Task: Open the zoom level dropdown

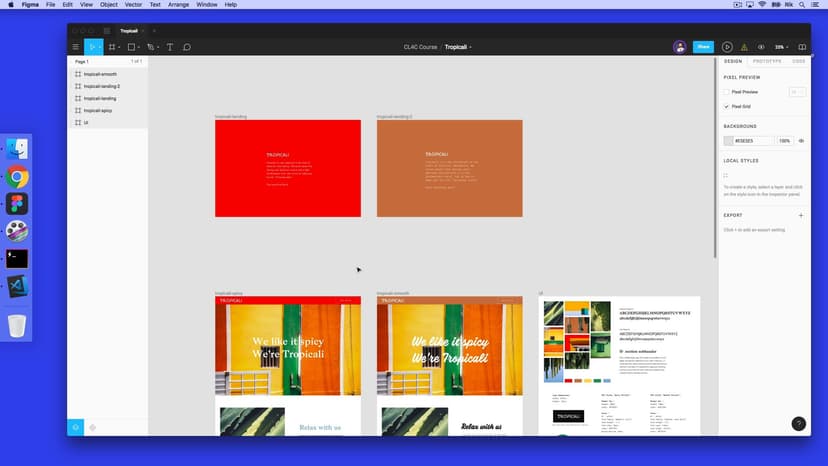Action: coord(781,47)
